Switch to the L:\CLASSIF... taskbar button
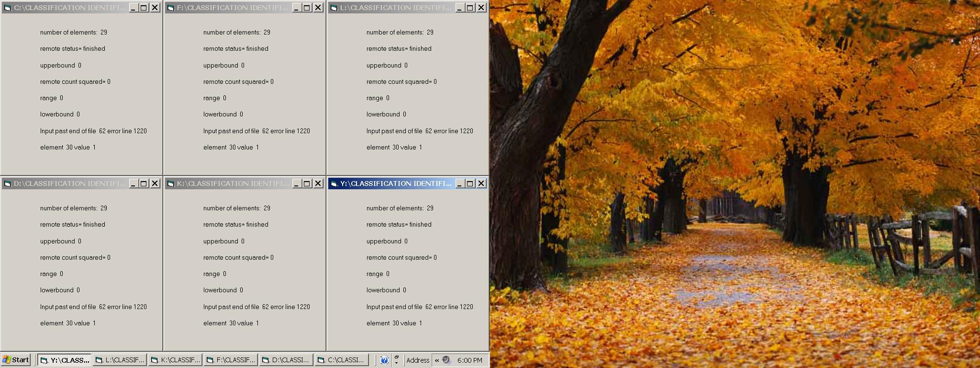 tap(120, 360)
